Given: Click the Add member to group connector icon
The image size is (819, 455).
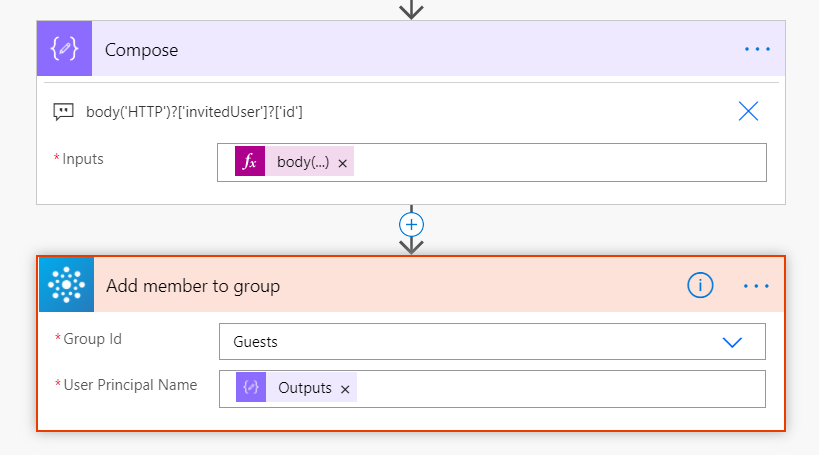Looking at the screenshot, I should pos(66,286).
